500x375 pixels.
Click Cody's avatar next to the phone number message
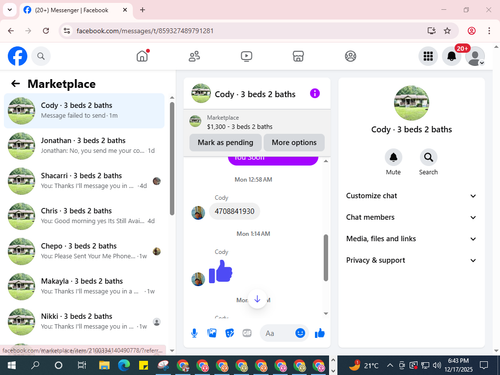[x=198, y=213]
